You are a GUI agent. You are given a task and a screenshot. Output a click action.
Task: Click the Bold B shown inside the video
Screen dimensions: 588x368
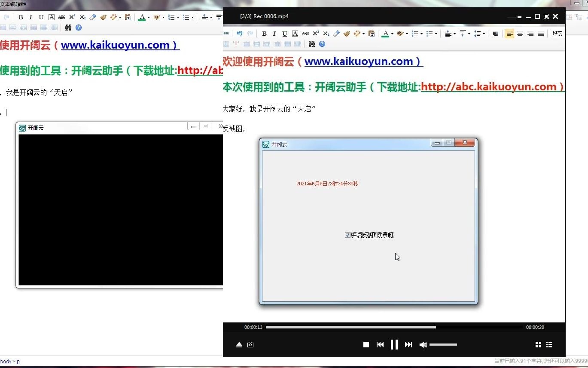click(x=264, y=34)
